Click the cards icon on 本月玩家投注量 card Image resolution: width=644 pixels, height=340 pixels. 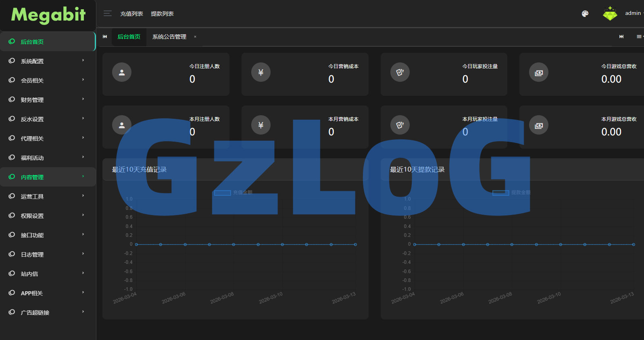click(400, 125)
